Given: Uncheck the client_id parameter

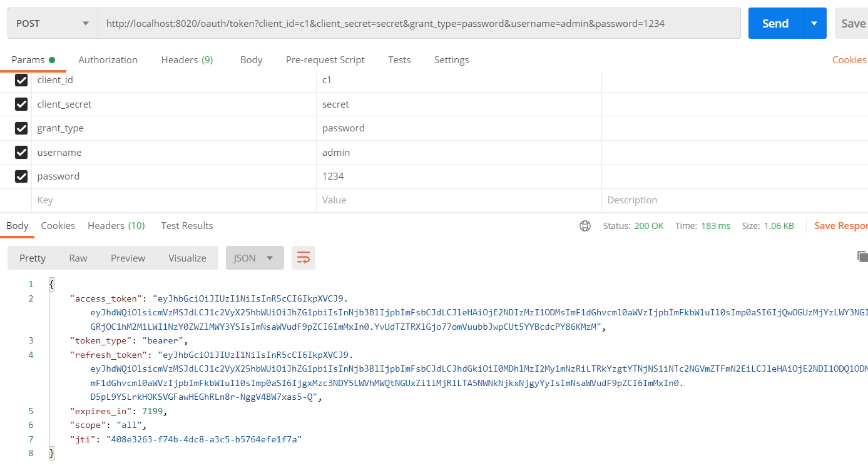Looking at the screenshot, I should [x=21, y=79].
